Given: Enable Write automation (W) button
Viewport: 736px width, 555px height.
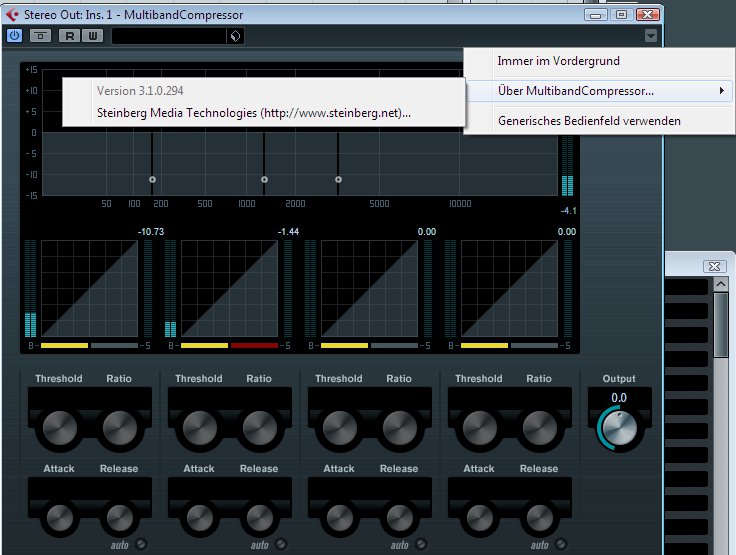Looking at the screenshot, I should pos(93,36).
